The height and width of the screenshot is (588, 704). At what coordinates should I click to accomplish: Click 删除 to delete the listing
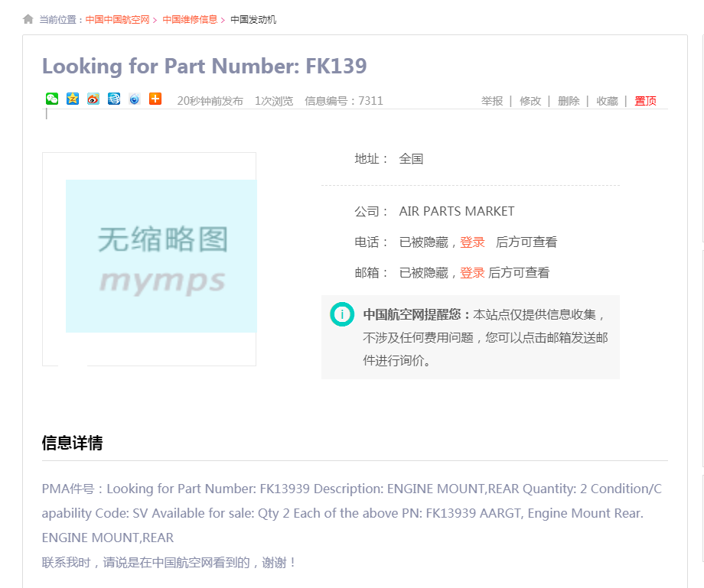pyautogui.click(x=569, y=101)
